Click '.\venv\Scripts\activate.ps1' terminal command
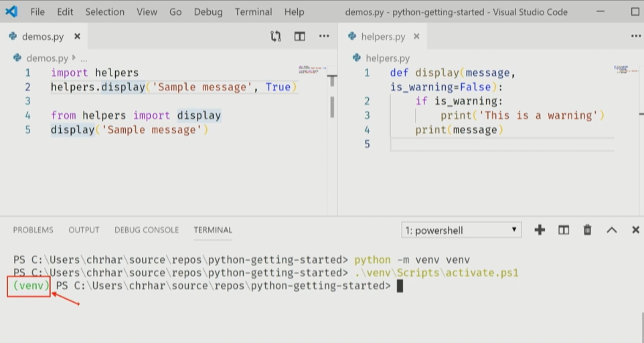Image resolution: width=644 pixels, height=343 pixels. pos(436,273)
